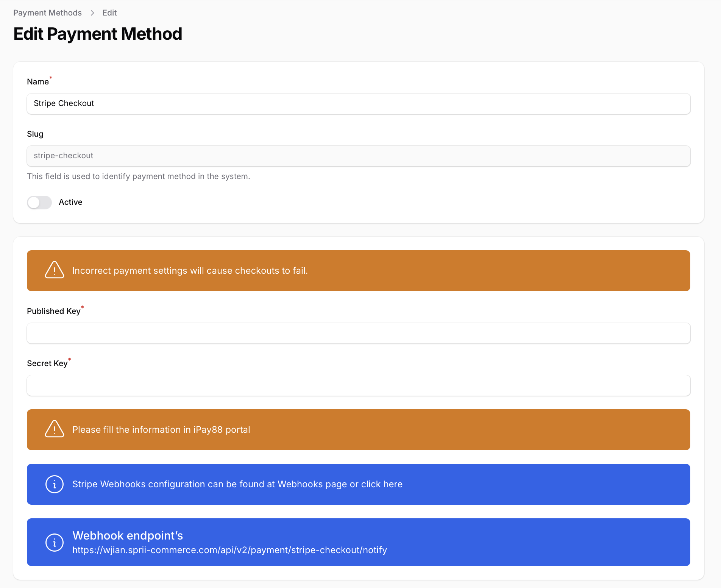Viewport: 721px width, 588px height.
Task: Go to Payment Methods breadcrumb link
Action: point(47,13)
